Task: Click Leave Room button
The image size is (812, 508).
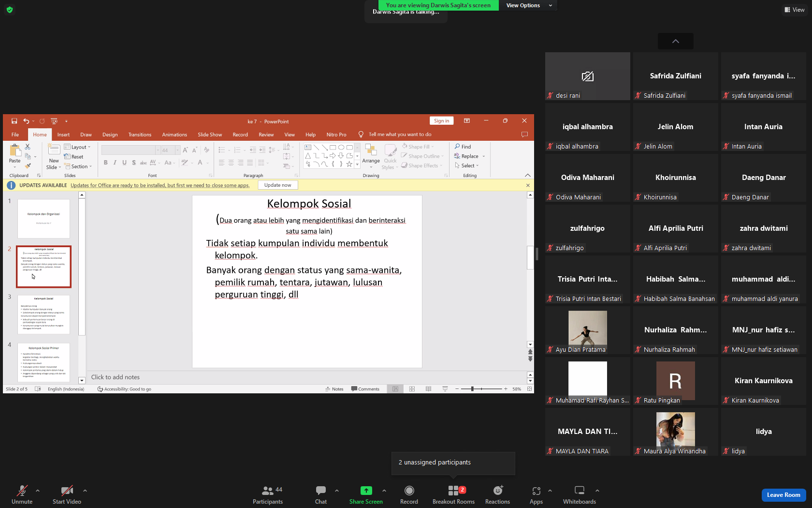Action: pyautogui.click(x=783, y=495)
